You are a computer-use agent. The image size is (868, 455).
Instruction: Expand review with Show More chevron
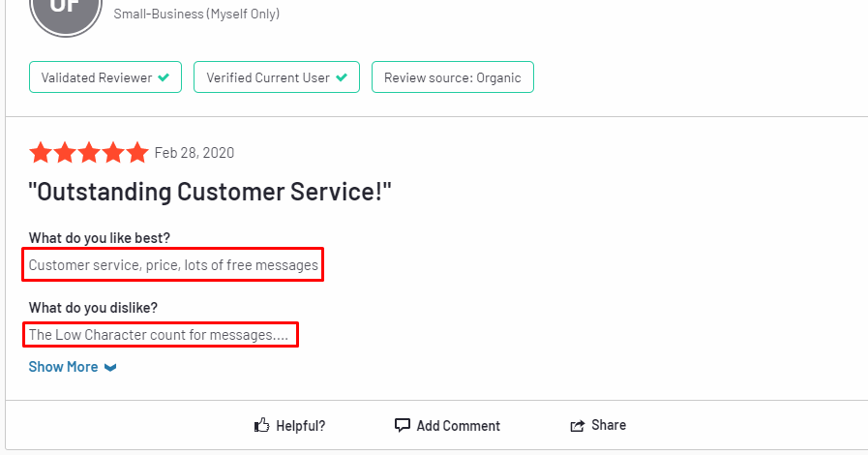click(110, 368)
